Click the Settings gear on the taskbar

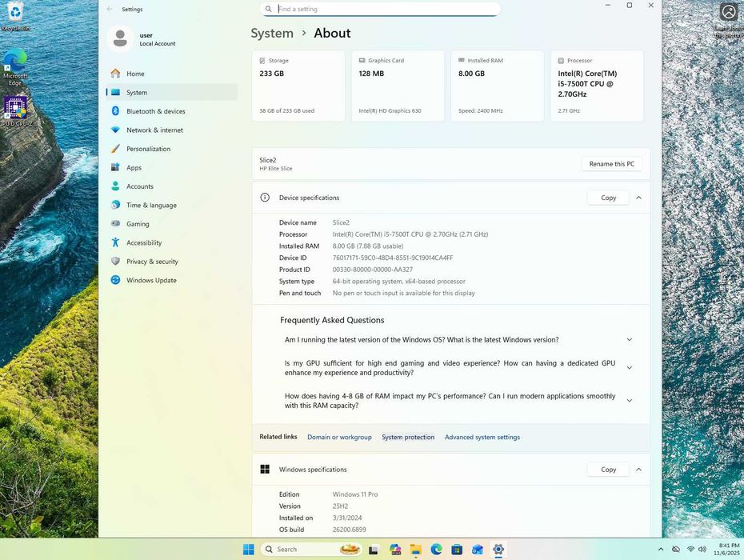(498, 550)
